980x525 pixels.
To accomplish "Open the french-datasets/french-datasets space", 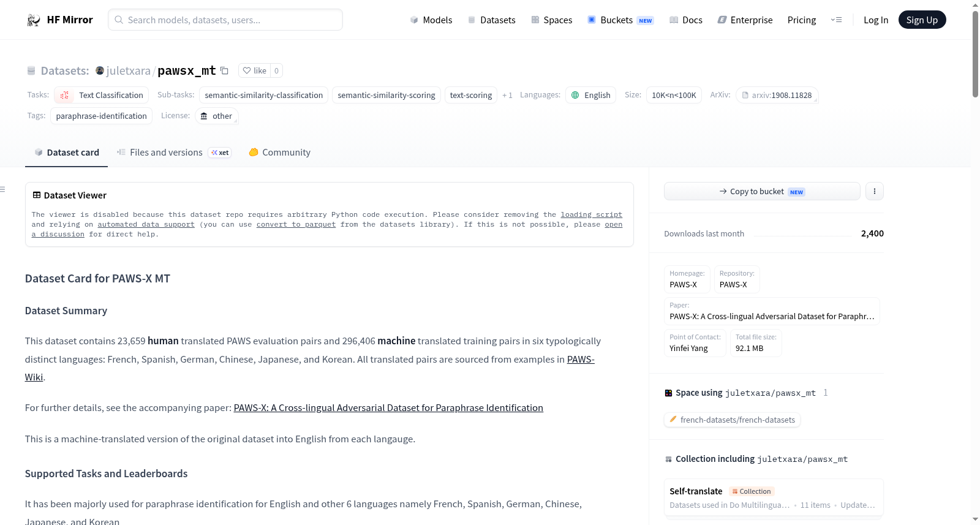I will 733,420.
